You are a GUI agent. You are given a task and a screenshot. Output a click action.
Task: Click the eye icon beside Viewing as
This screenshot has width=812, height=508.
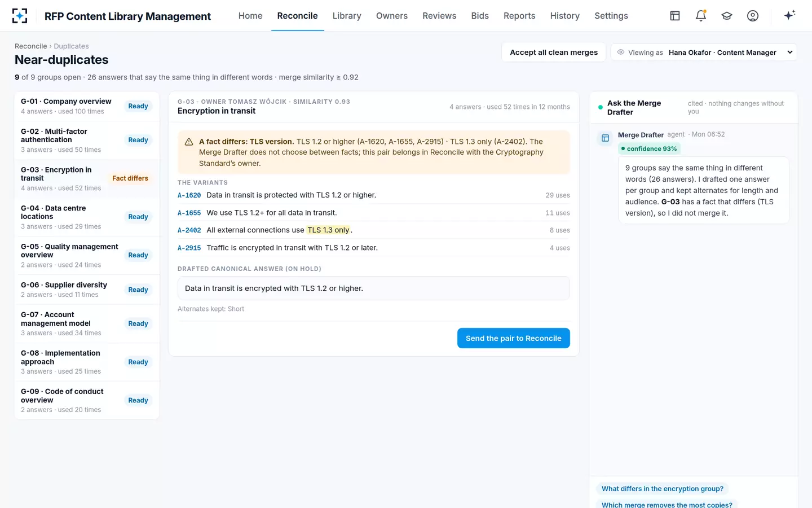621,52
